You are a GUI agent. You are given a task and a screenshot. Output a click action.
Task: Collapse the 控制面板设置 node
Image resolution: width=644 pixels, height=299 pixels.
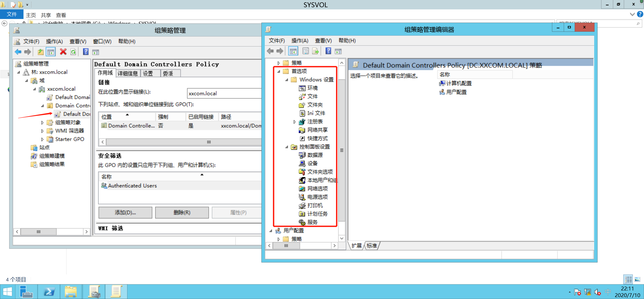coord(286,147)
